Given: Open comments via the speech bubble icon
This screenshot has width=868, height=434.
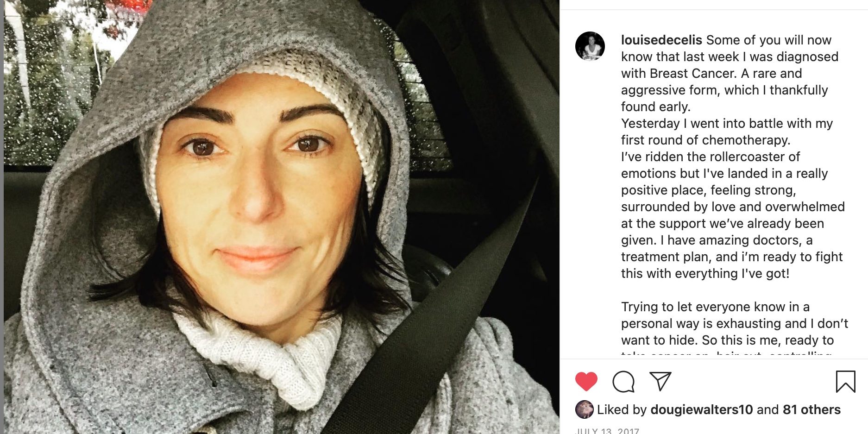Looking at the screenshot, I should 623,382.
